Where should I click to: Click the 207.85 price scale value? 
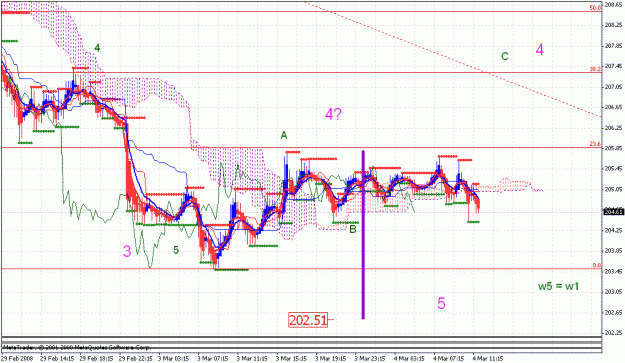click(x=614, y=46)
